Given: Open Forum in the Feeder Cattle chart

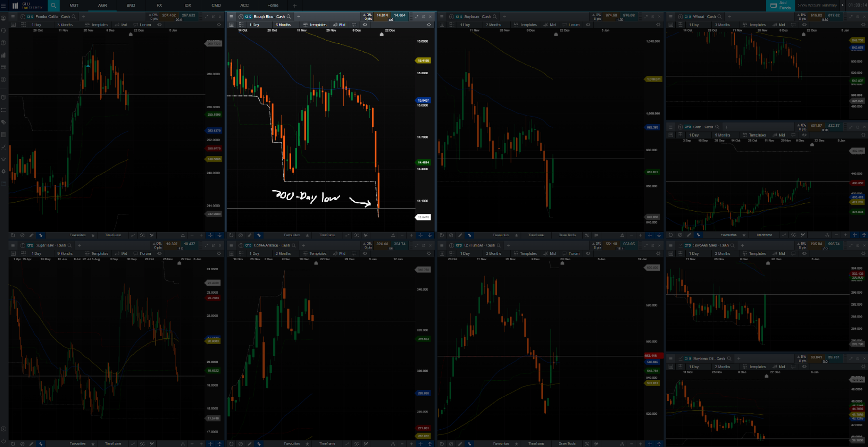Looking at the screenshot, I should click(142, 25).
